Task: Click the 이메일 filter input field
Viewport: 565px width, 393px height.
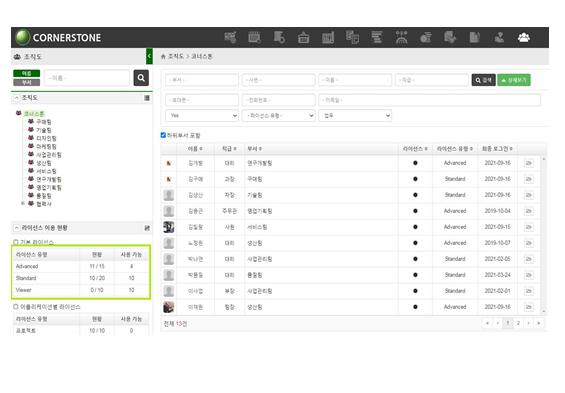Action: [x=430, y=100]
